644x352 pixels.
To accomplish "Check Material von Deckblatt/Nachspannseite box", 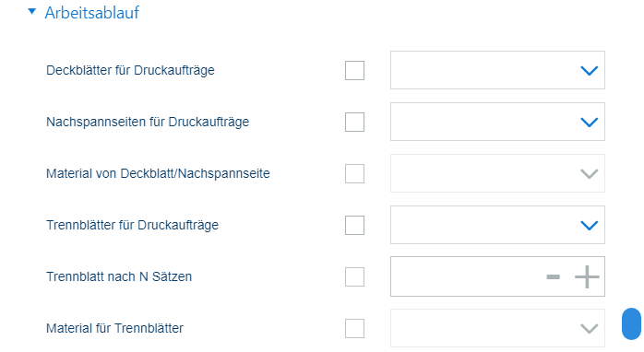I will pyautogui.click(x=354, y=173).
